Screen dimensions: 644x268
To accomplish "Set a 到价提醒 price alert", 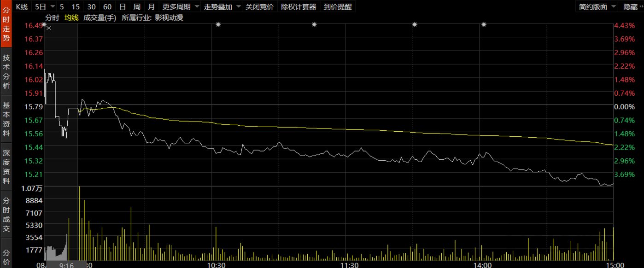I will point(338,7).
